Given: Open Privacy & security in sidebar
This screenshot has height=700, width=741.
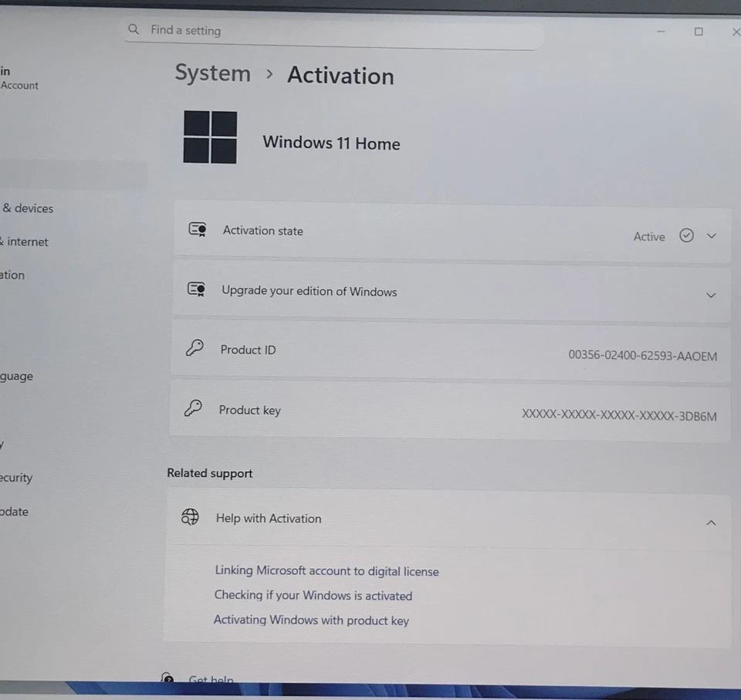Looking at the screenshot, I should coord(16,478).
